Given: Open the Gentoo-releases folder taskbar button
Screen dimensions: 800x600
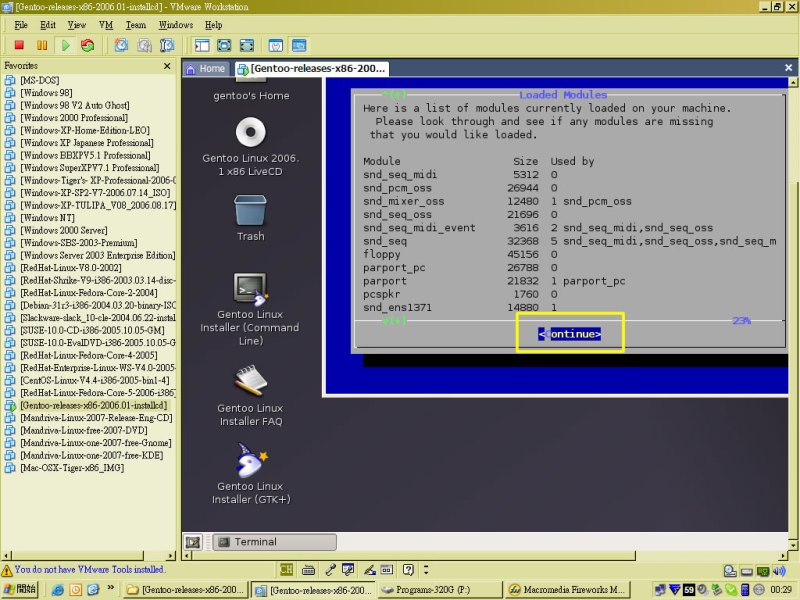Looking at the screenshot, I should tap(186, 590).
